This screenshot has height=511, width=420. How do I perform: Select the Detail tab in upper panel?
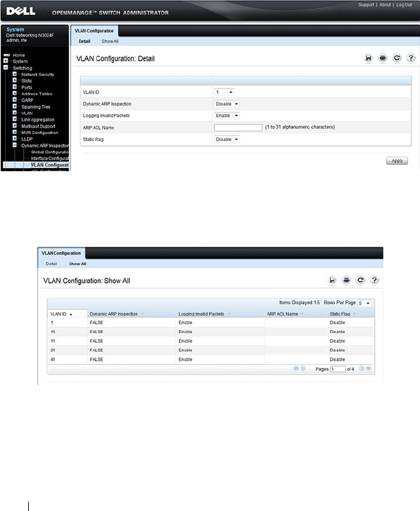point(85,41)
